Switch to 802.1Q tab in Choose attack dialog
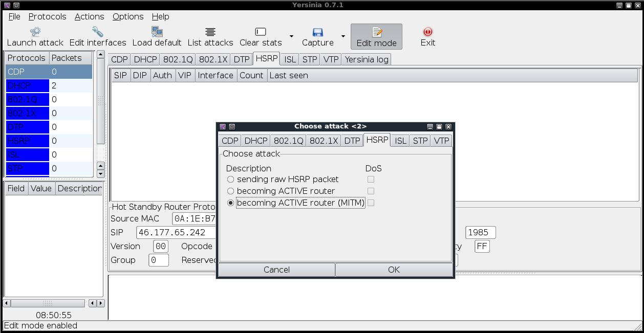 pos(289,141)
